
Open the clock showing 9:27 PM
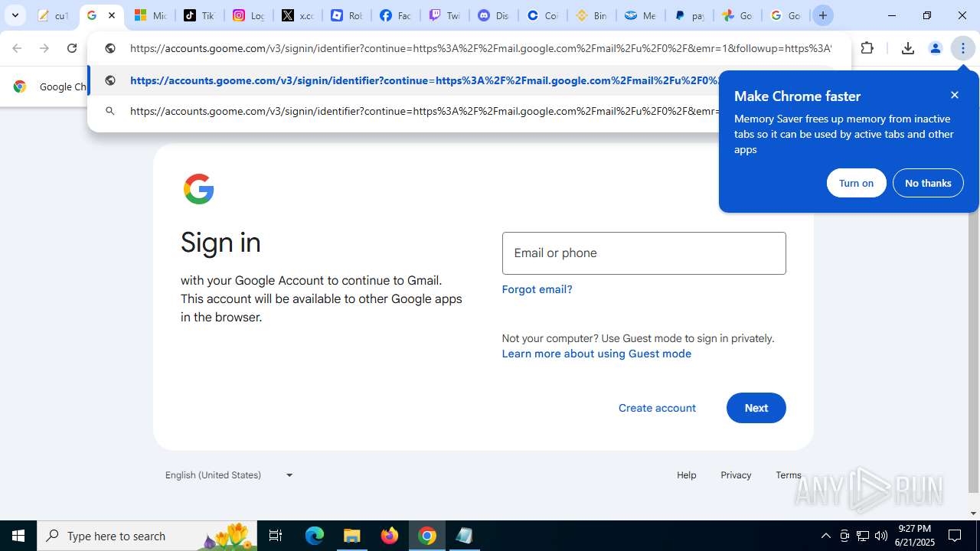(916, 536)
